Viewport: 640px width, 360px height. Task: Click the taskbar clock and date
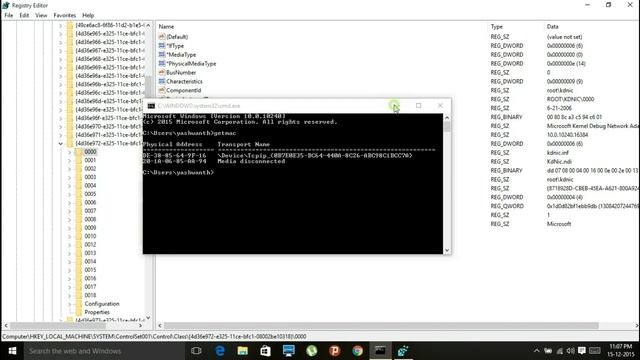(620, 351)
